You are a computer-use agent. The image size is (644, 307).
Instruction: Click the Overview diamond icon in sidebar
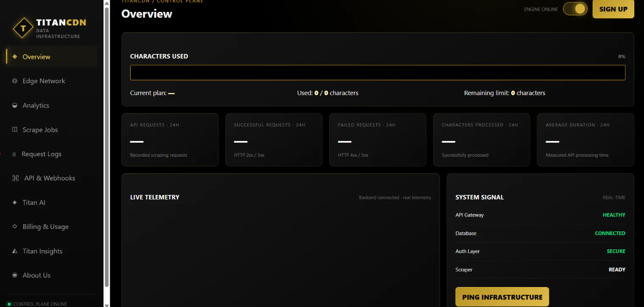point(15,56)
